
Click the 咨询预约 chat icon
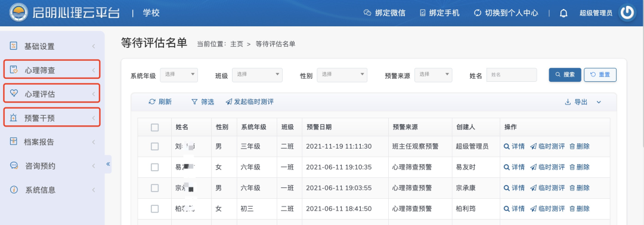click(x=14, y=166)
